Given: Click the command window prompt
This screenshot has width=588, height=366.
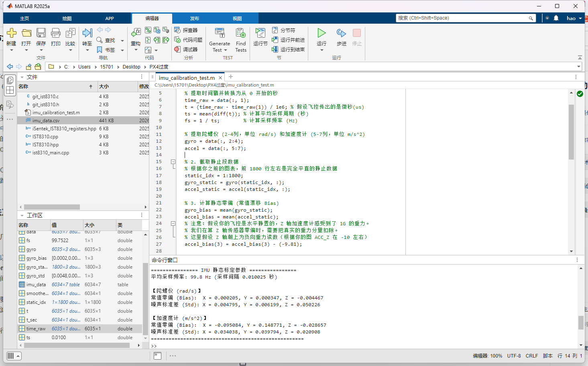Looking at the screenshot, I should point(154,346).
